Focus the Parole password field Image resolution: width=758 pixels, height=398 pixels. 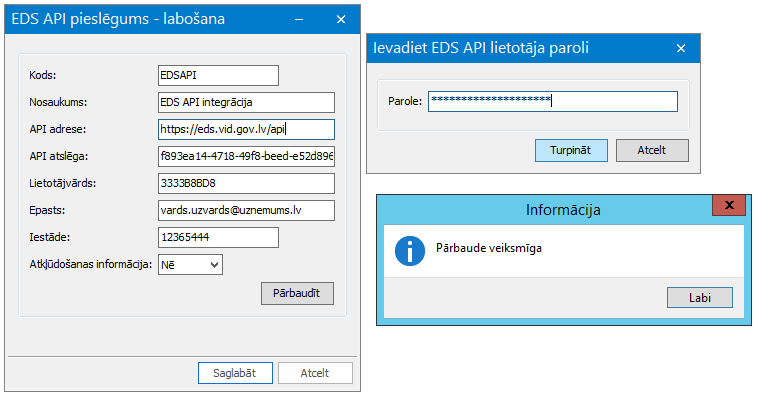point(553,102)
